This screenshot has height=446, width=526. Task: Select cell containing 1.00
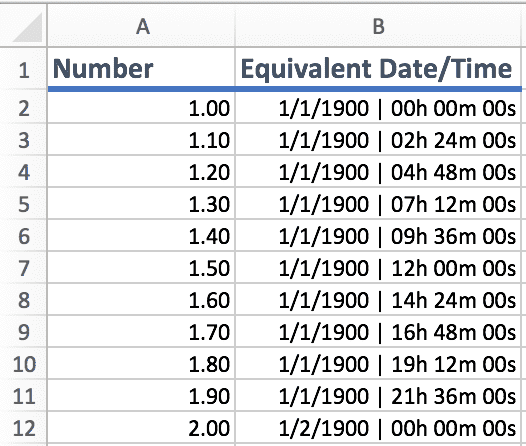[x=141, y=108]
